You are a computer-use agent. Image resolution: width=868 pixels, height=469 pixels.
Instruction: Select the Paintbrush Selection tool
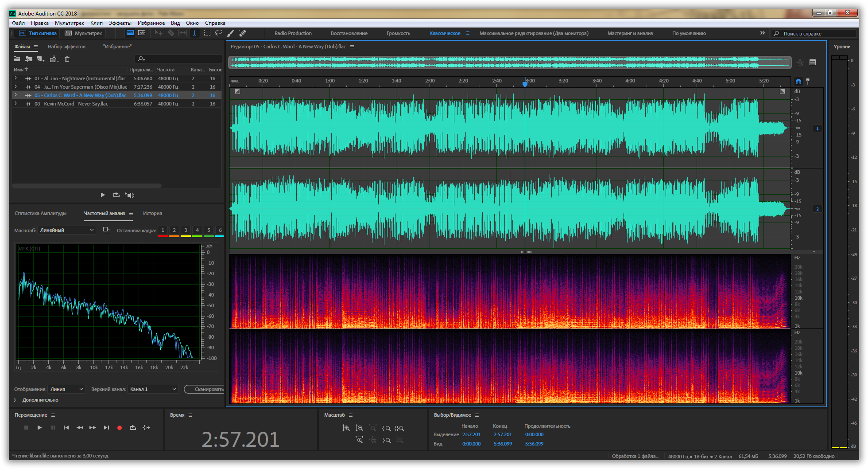tap(230, 33)
